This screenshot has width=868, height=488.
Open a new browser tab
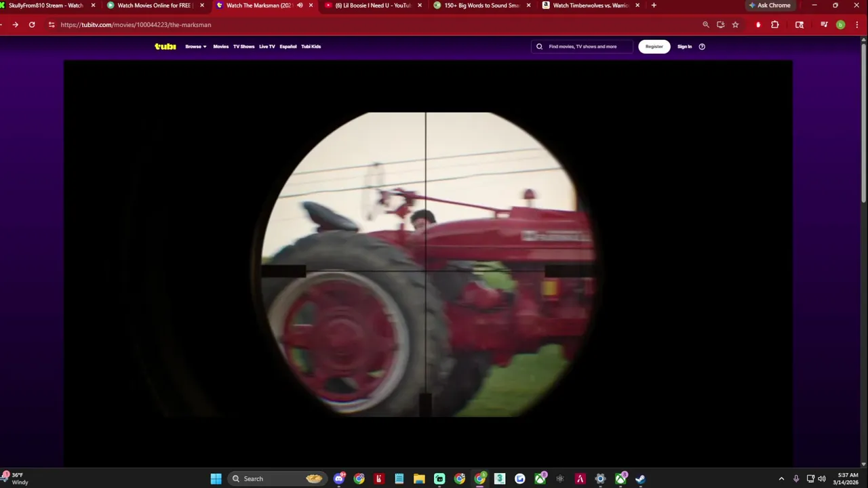[x=654, y=5]
